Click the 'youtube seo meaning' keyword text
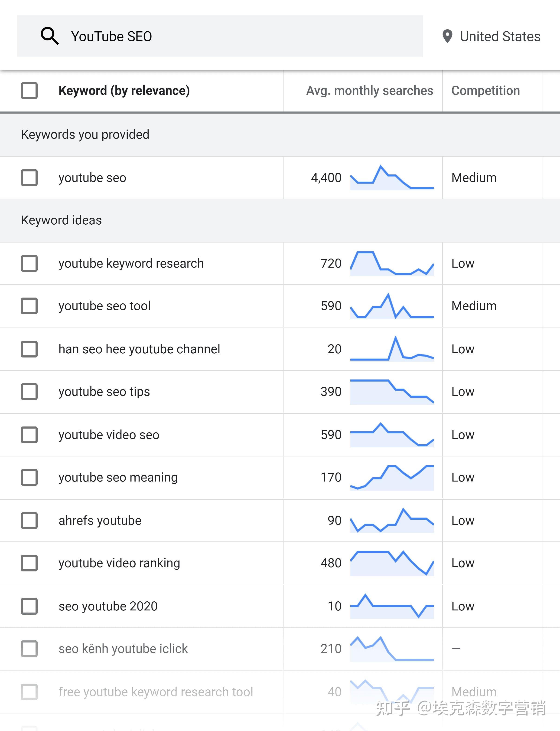Screen dimensions: 560x731 pos(118,478)
